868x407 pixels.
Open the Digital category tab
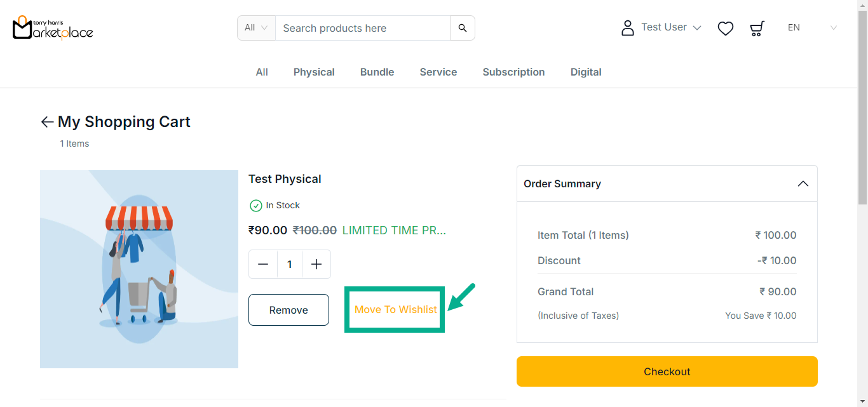point(586,72)
